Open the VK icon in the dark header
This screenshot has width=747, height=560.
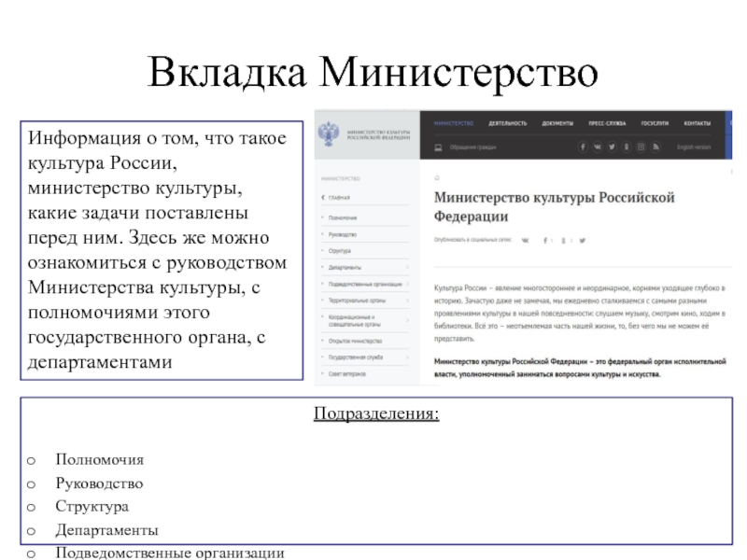pos(598,147)
